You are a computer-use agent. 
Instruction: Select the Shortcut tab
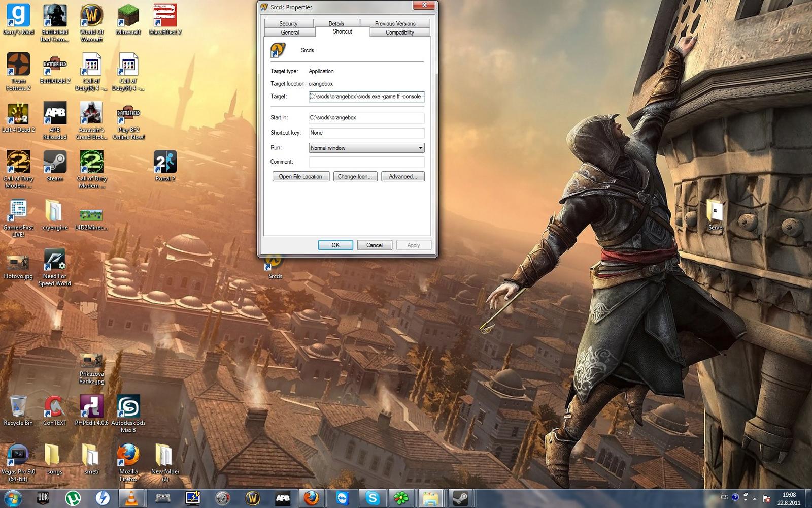343,31
